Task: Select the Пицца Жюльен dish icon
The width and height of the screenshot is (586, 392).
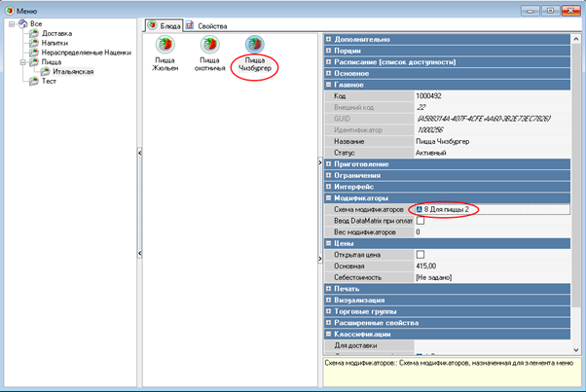Action: [165, 46]
